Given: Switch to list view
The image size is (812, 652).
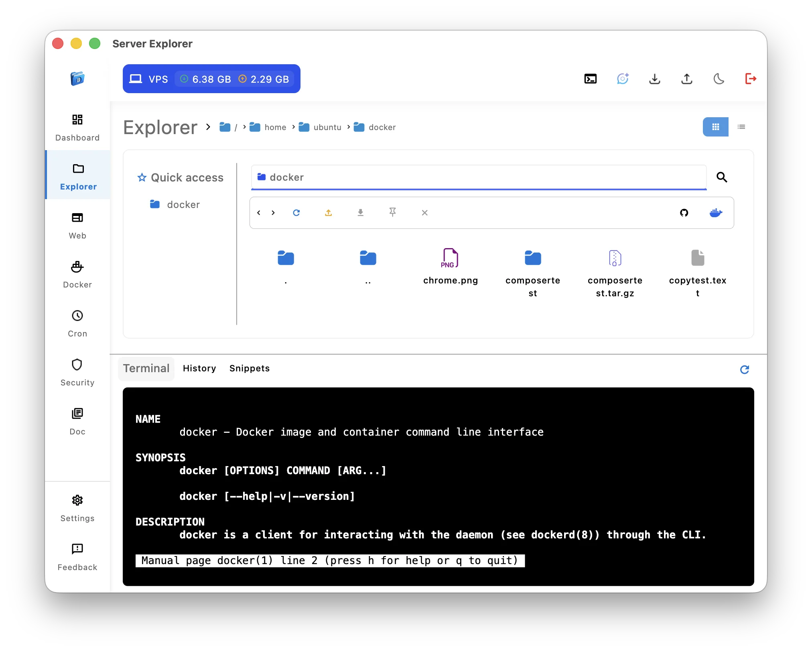Looking at the screenshot, I should click(x=741, y=127).
